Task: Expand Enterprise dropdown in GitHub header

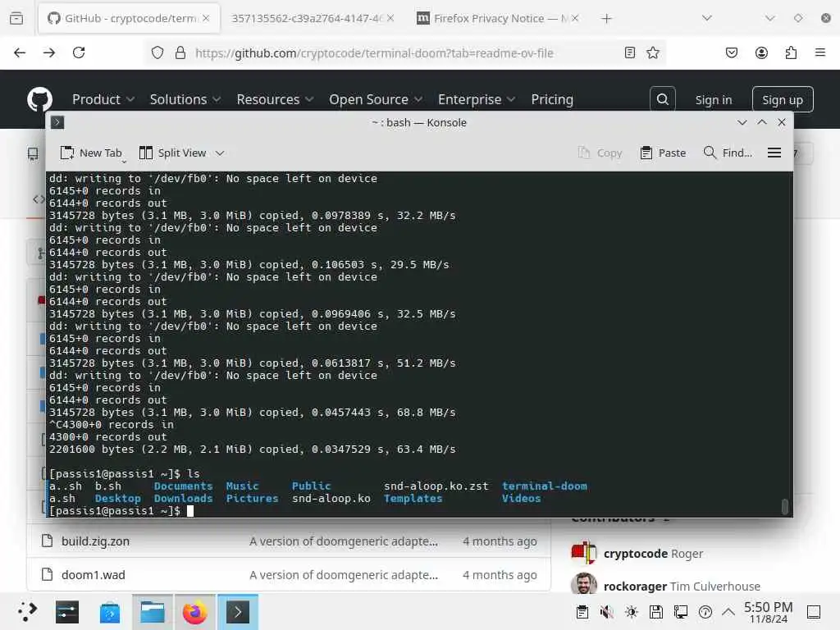Action: point(477,99)
